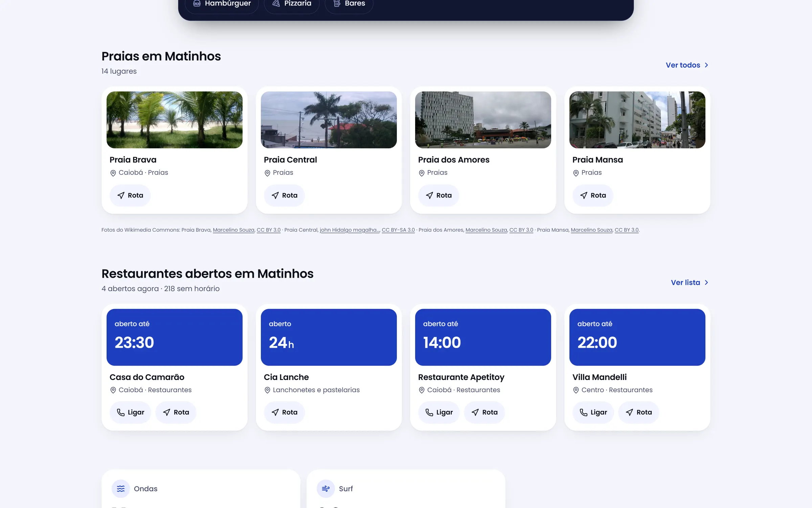The height and width of the screenshot is (508, 812).
Task: Click Rota button for Praia Mansa
Action: coord(593,195)
